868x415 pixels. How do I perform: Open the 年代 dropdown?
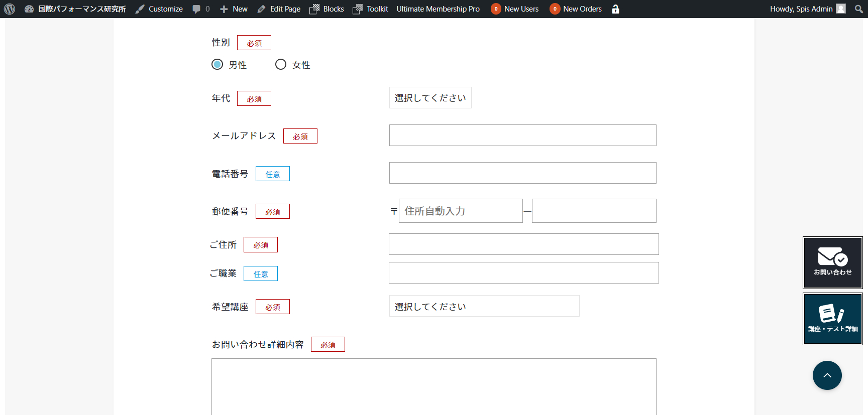430,98
